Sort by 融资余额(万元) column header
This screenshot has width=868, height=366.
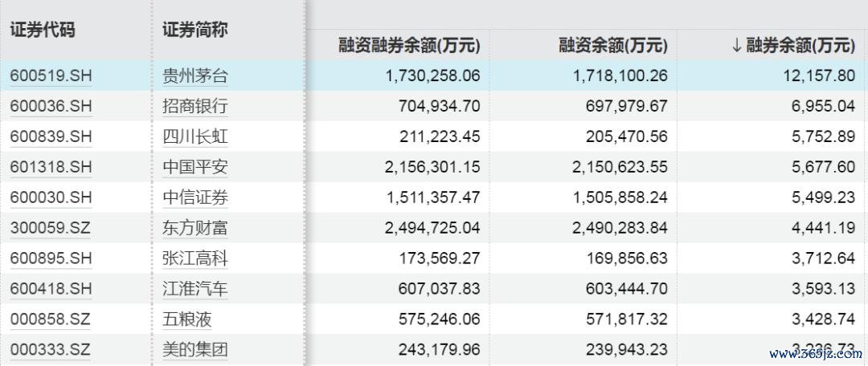coord(612,46)
